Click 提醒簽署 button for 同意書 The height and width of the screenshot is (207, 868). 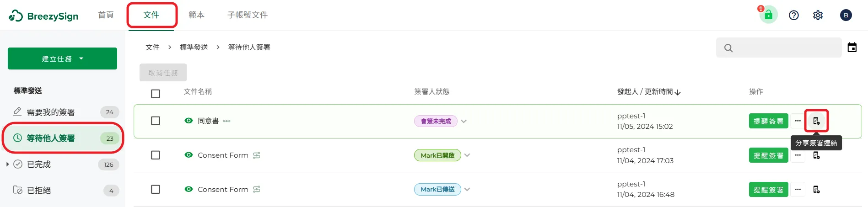(769, 121)
